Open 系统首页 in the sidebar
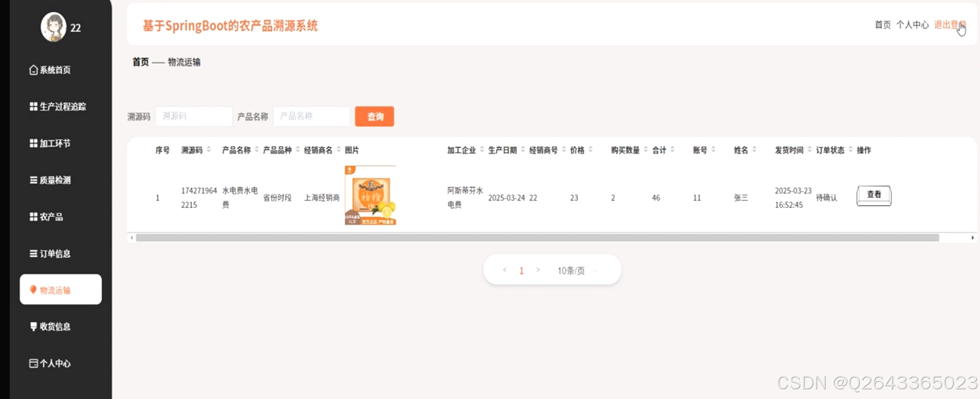 pyautogui.click(x=50, y=70)
